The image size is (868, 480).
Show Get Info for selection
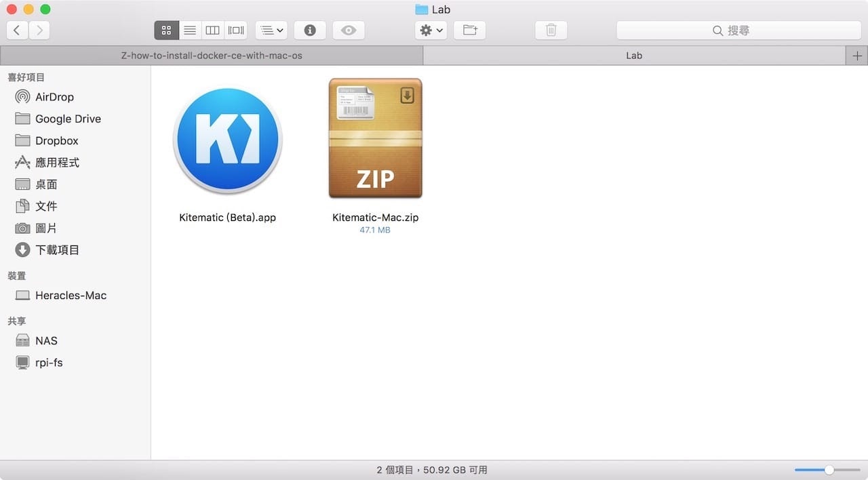[x=310, y=30]
